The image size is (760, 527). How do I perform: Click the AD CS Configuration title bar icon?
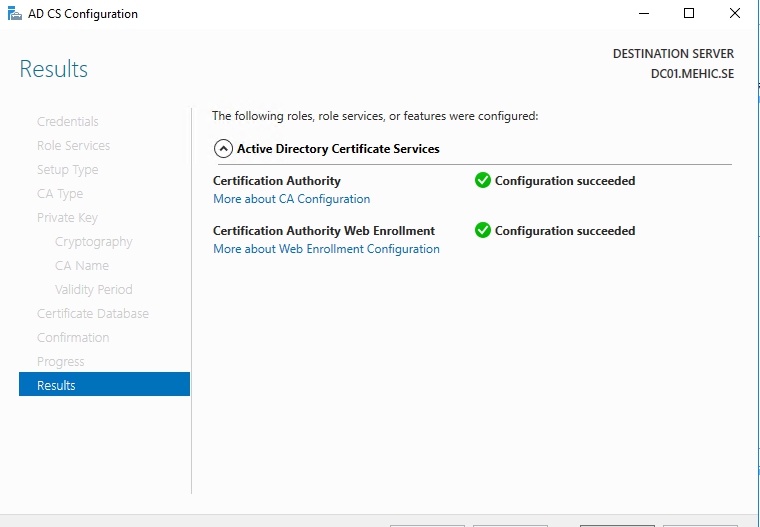pyautogui.click(x=13, y=14)
